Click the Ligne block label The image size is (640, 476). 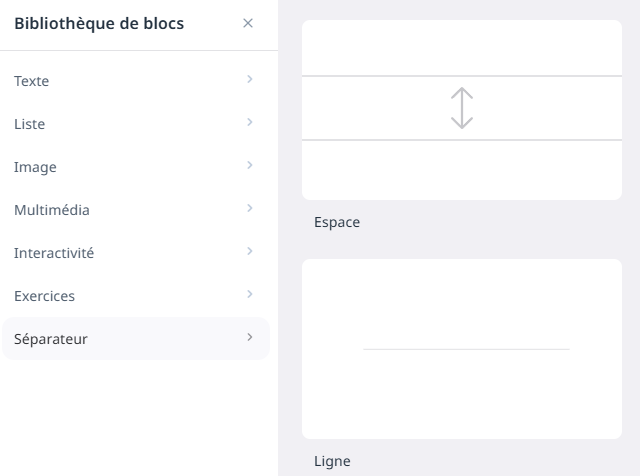click(332, 461)
